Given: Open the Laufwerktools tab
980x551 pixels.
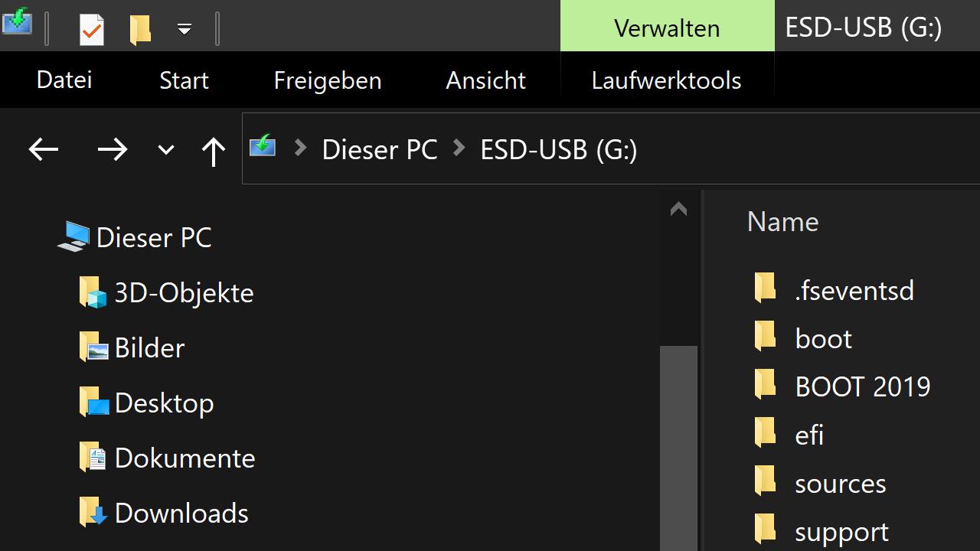Looking at the screenshot, I should pos(666,80).
